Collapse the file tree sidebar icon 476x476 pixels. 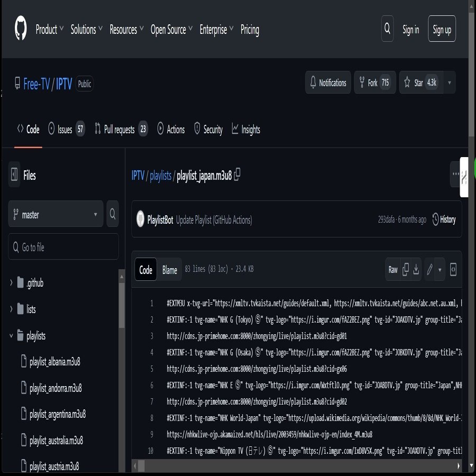tap(14, 175)
